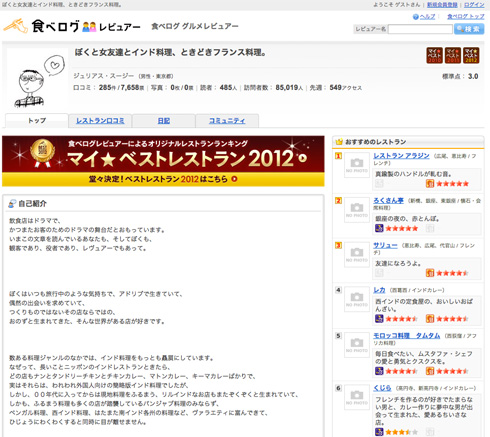Open the モロッコ料理 タムタム link

[x=406, y=335]
